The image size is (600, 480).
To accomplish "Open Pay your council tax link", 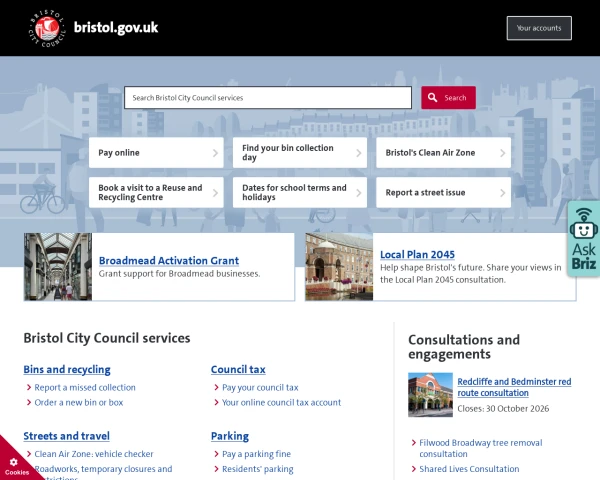I will [x=260, y=387].
